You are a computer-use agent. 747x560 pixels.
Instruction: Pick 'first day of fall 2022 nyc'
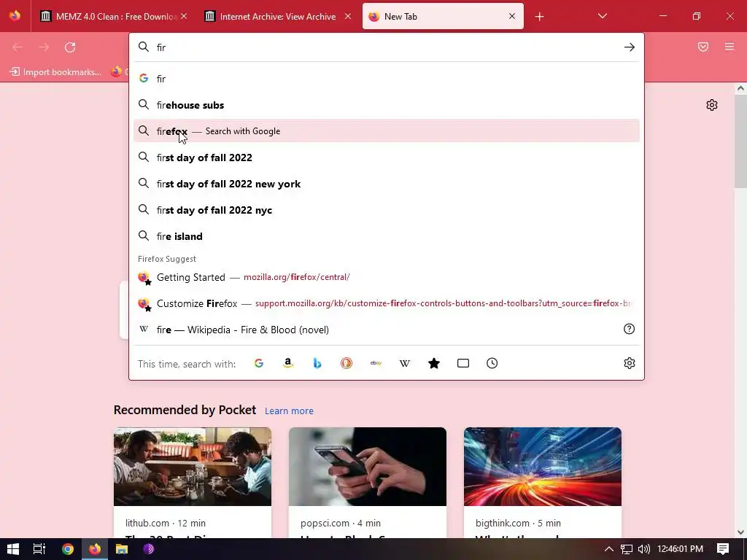387,210
